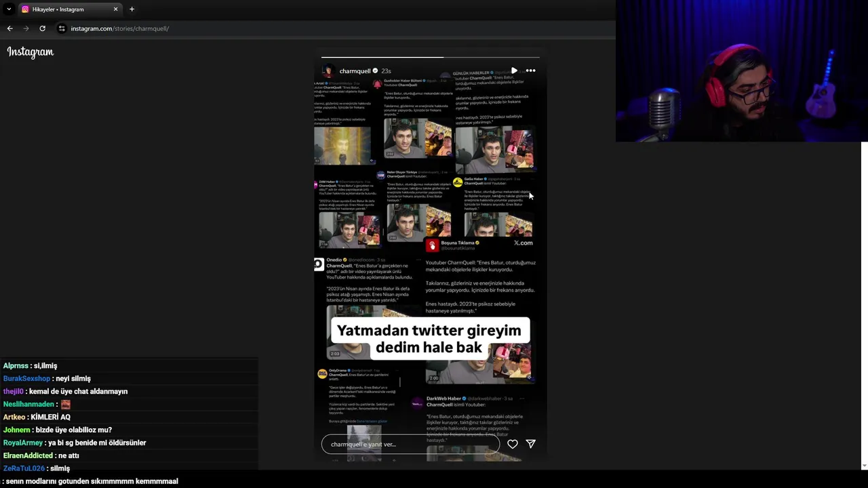868x488 pixels.
Task: Click the Neslihanmaden username in chat
Action: pos(28,405)
